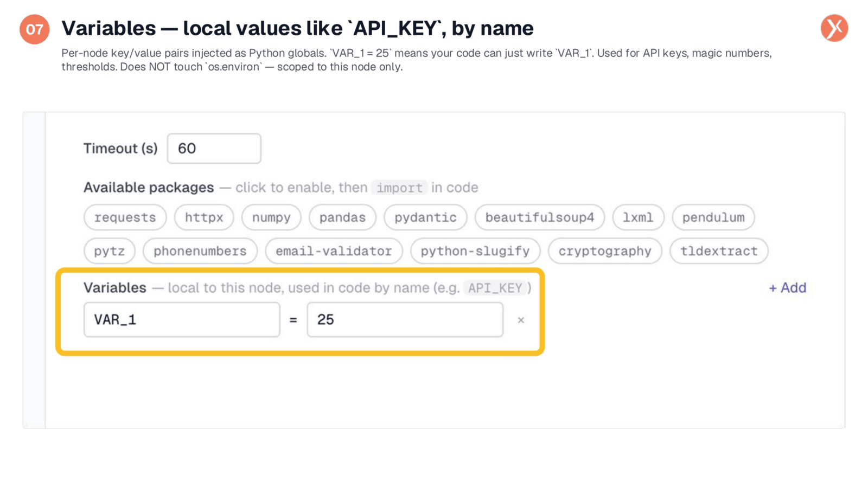The width and height of the screenshot is (868, 488).
Task: Toggle the numpy package chip
Action: (x=271, y=217)
